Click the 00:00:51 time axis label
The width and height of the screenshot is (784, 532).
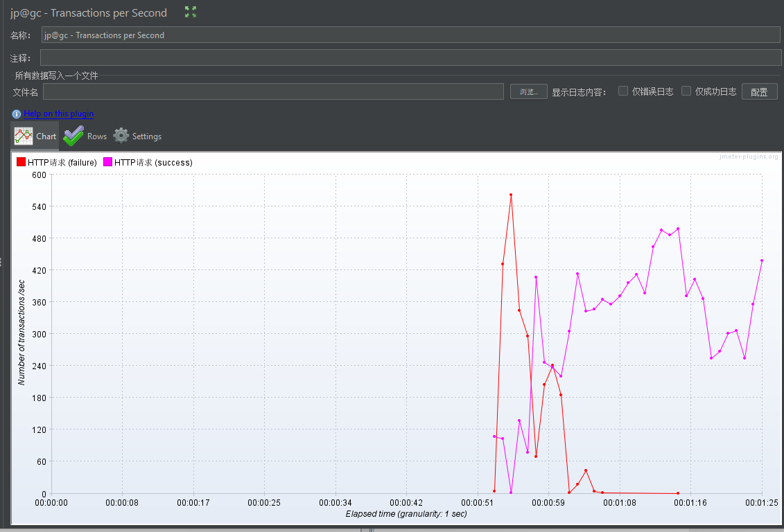pos(478,502)
